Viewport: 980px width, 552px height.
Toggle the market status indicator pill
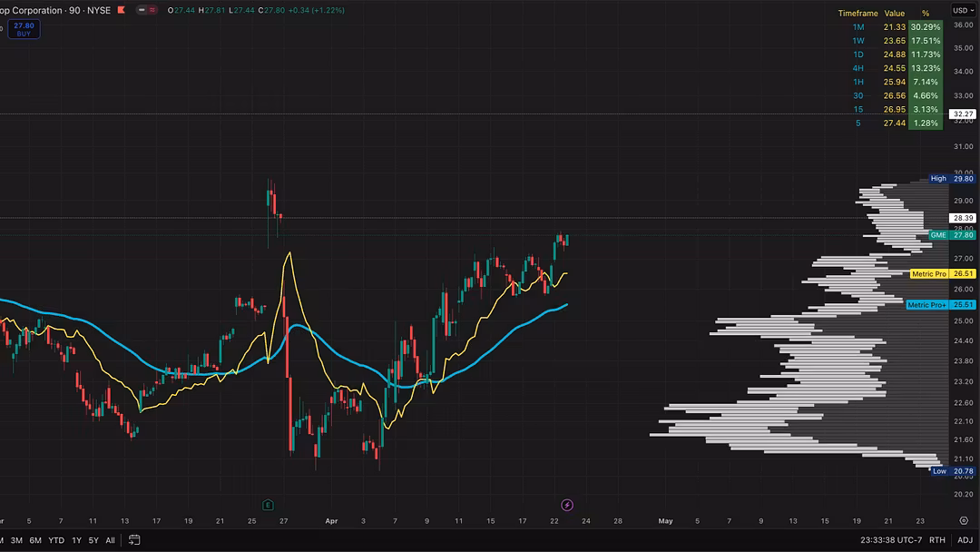pyautogui.click(x=145, y=10)
